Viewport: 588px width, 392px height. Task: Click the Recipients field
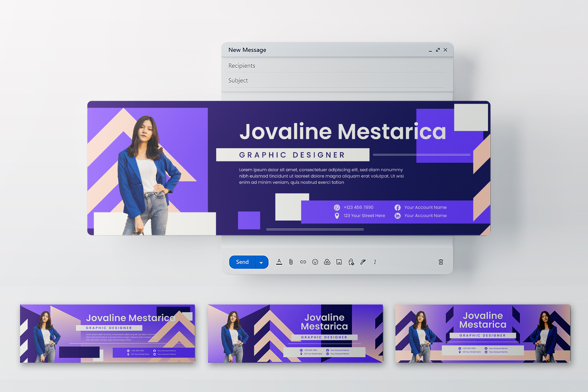pos(337,66)
